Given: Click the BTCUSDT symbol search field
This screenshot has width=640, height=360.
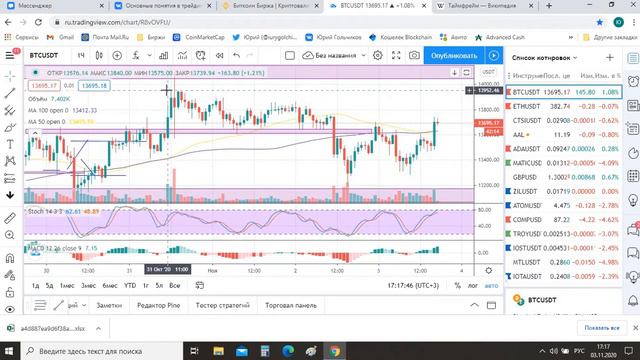Looking at the screenshot, I should pos(44,55).
